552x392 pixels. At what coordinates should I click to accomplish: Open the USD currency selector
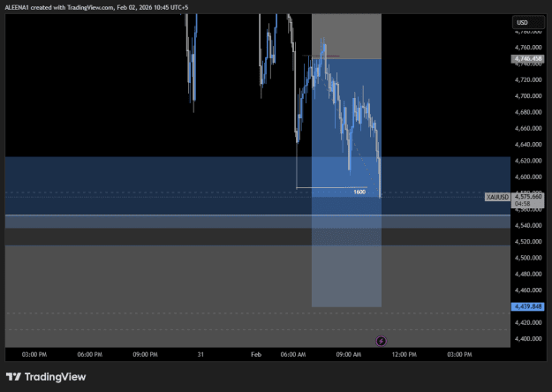528,23
